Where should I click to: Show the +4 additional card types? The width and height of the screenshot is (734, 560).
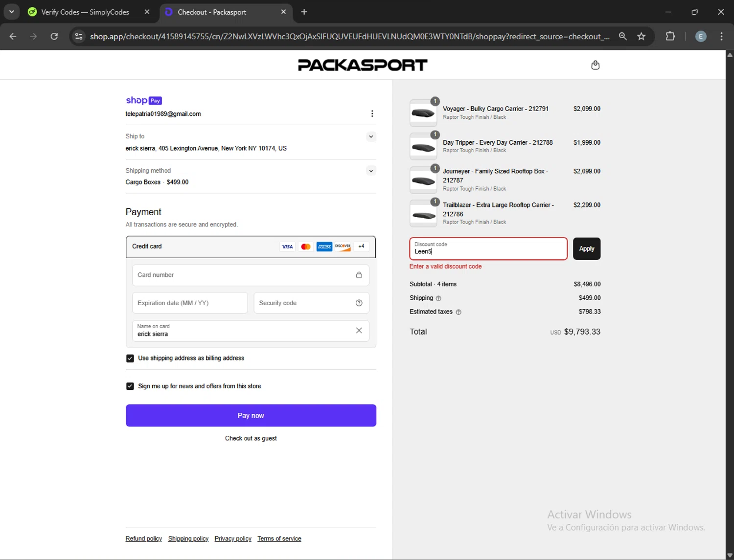coord(361,246)
